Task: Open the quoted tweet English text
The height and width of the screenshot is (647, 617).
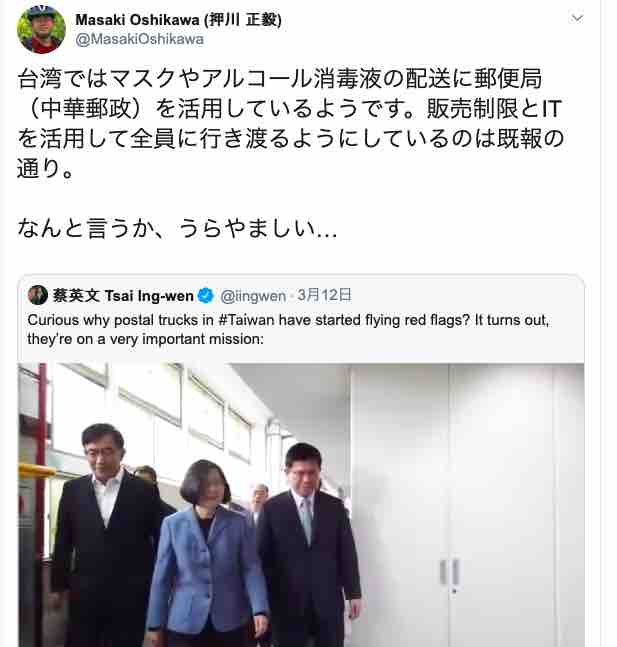Action: click(x=288, y=330)
